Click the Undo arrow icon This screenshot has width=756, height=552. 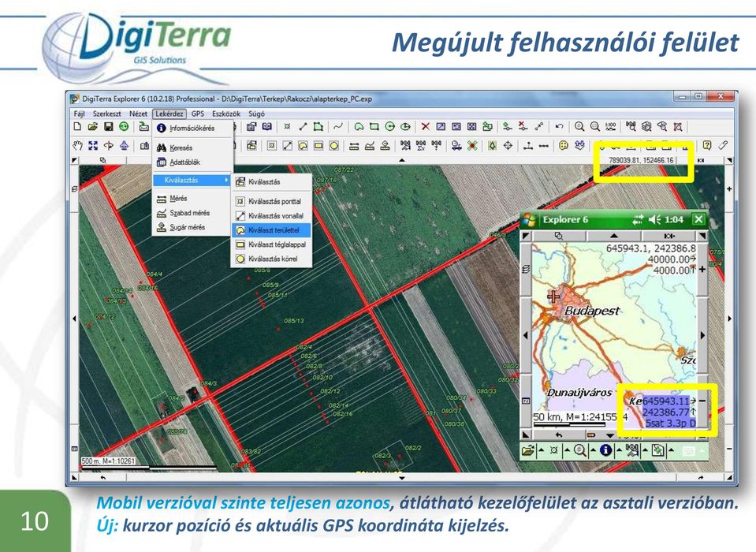(x=559, y=127)
